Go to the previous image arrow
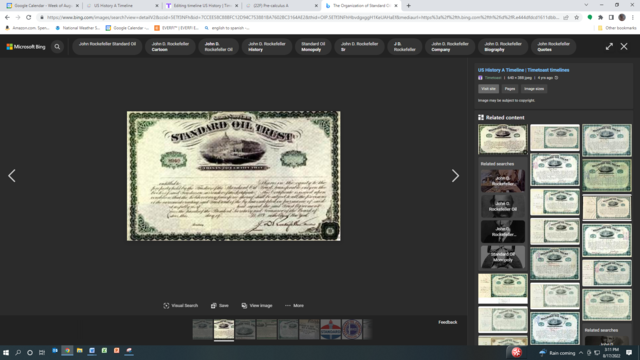 pos(12,176)
